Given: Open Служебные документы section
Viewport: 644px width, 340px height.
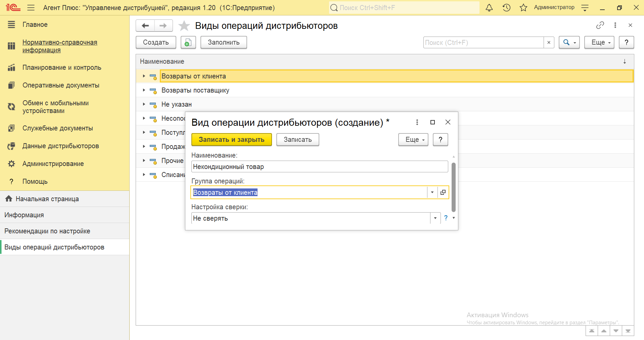Looking at the screenshot, I should click(64, 128).
